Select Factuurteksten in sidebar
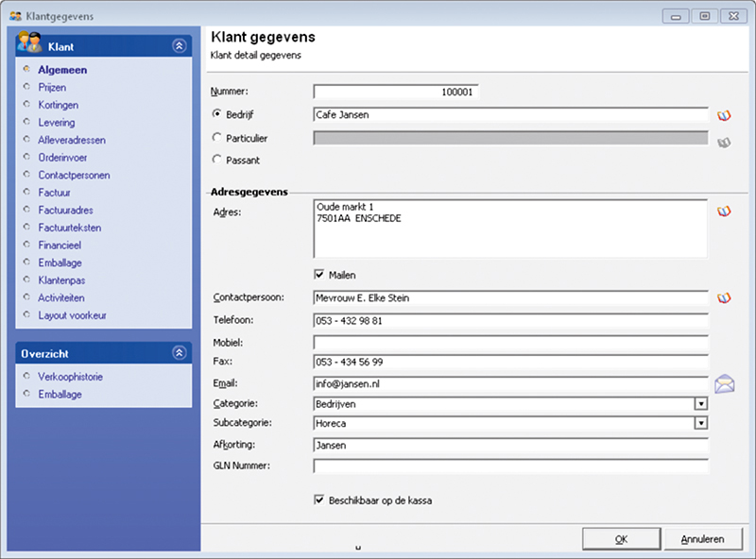 [x=70, y=228]
